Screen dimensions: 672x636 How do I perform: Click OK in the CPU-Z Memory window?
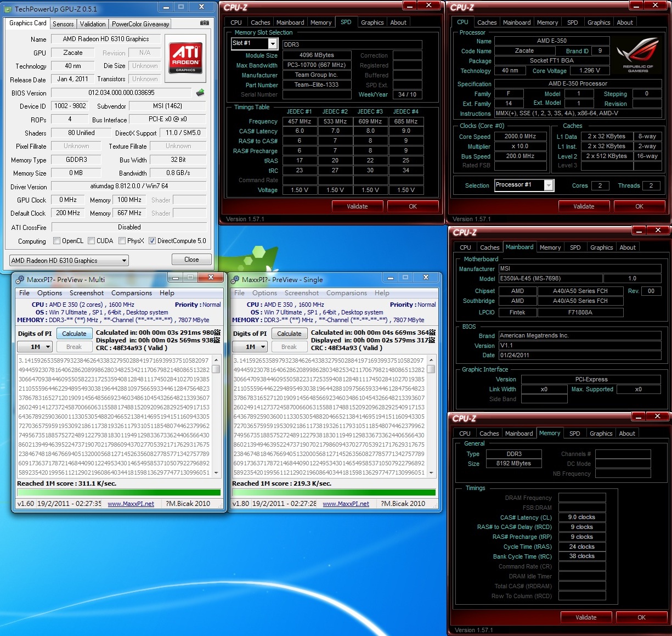[642, 617]
